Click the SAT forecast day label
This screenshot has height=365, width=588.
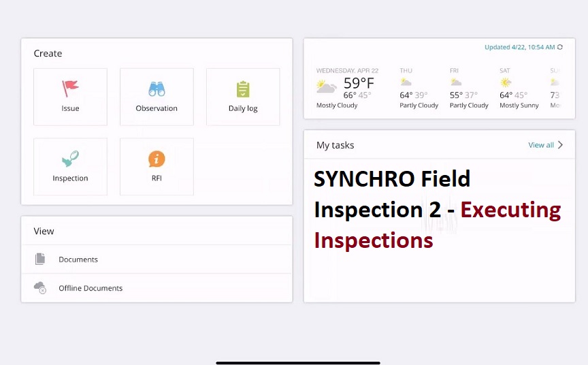pyautogui.click(x=505, y=71)
